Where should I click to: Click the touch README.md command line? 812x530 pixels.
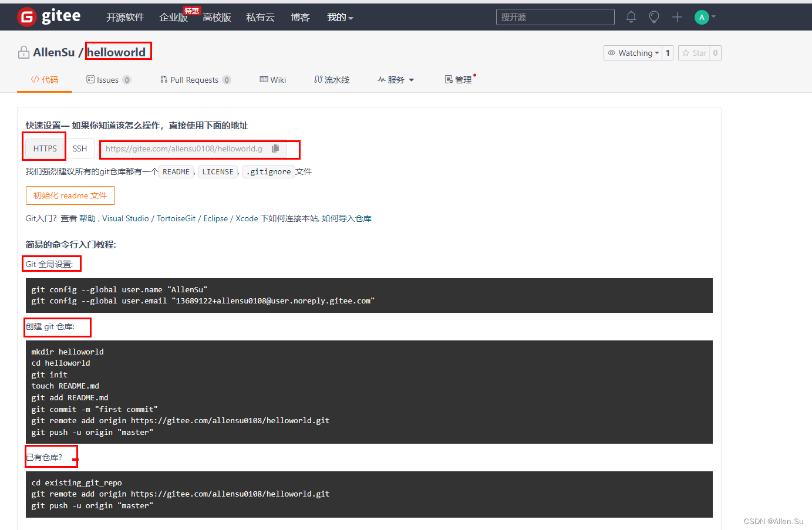65,386
